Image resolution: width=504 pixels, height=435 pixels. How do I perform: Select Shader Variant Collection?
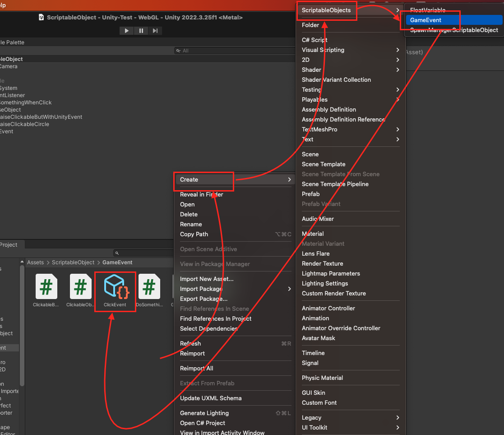350,80
